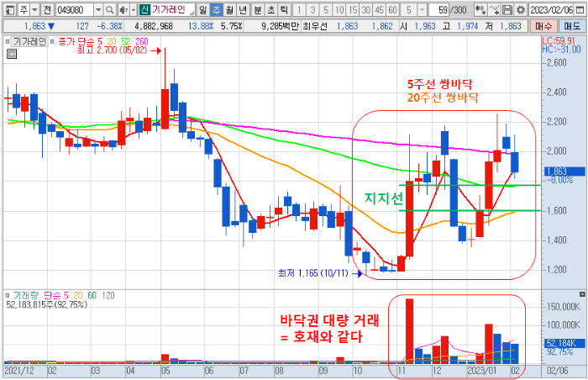Image resolution: width=588 pixels, height=380 pixels.
Task: Select the 45 interval button
Action: 379,10
